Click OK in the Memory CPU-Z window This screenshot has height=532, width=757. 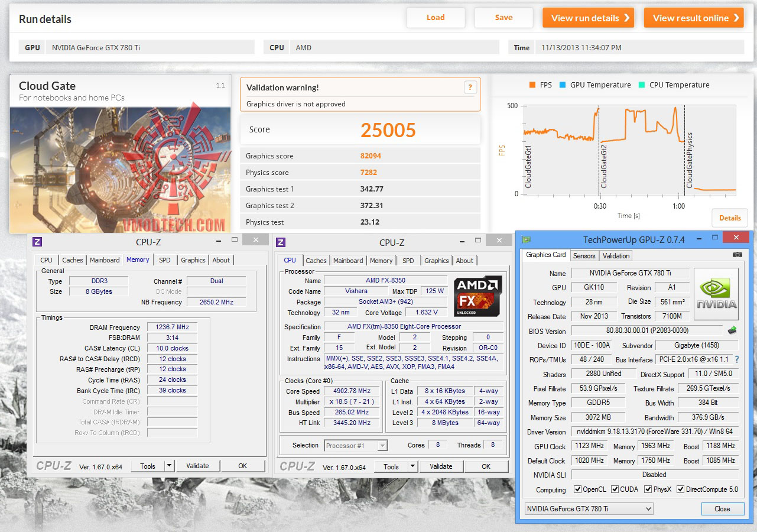point(242,466)
